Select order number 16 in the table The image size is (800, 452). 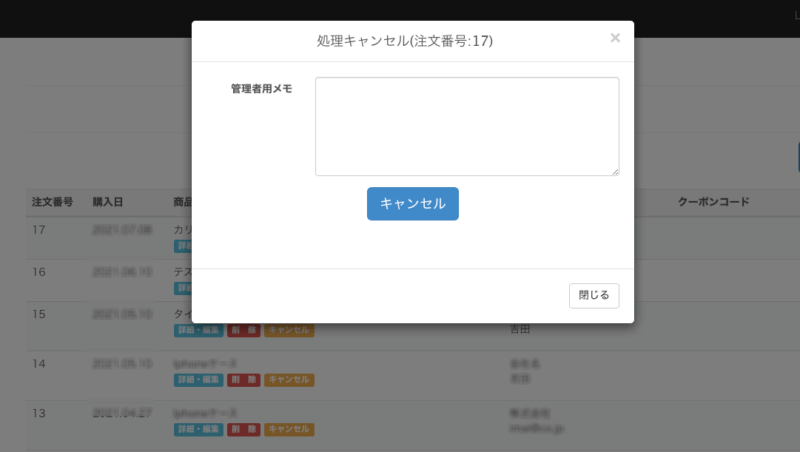coord(39,272)
